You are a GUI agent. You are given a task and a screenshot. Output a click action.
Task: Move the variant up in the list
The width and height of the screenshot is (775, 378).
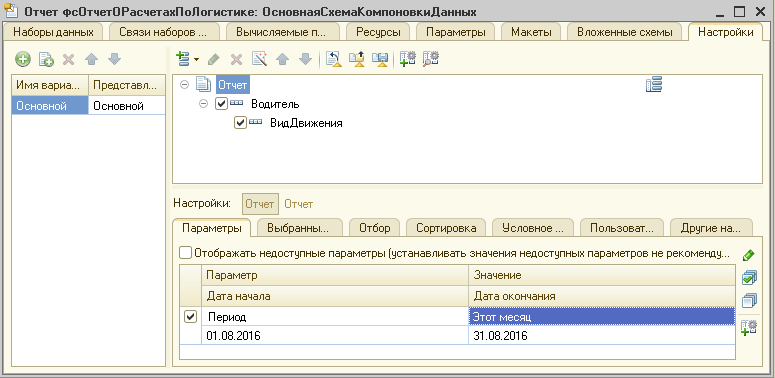91,59
